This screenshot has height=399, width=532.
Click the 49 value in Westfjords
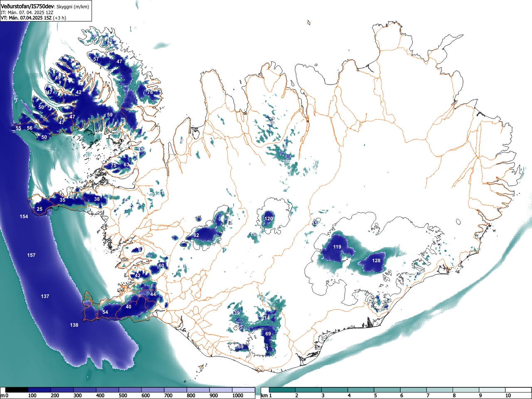coord(58,78)
